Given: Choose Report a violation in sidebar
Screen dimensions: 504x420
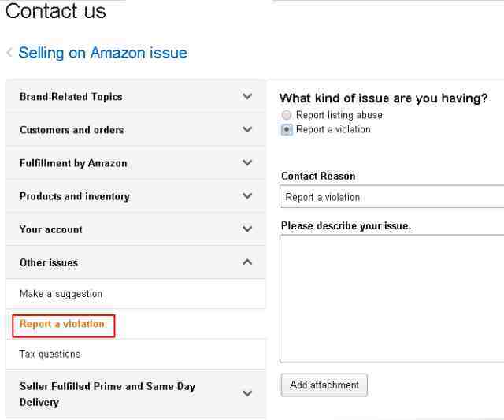Looking at the screenshot, I should click(x=61, y=324).
